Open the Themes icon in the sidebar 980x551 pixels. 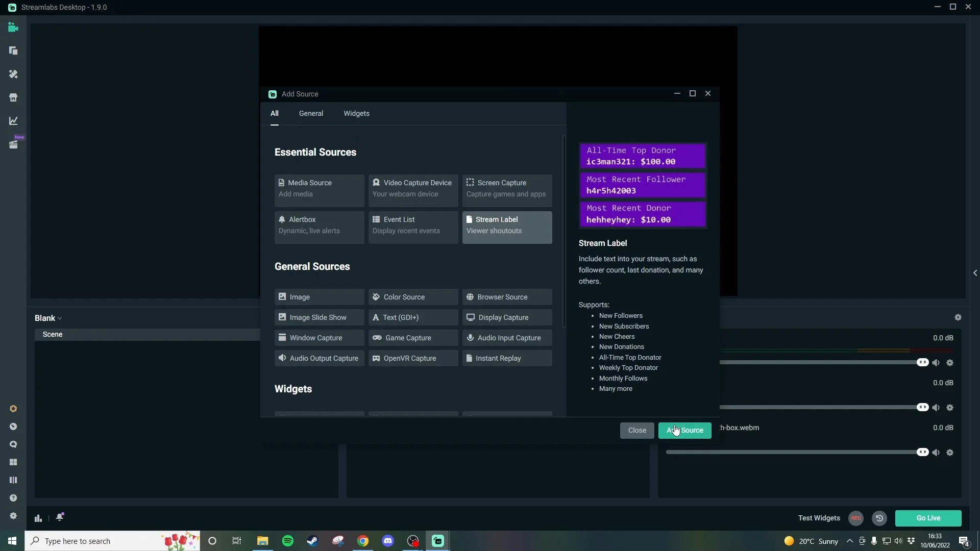(13, 74)
